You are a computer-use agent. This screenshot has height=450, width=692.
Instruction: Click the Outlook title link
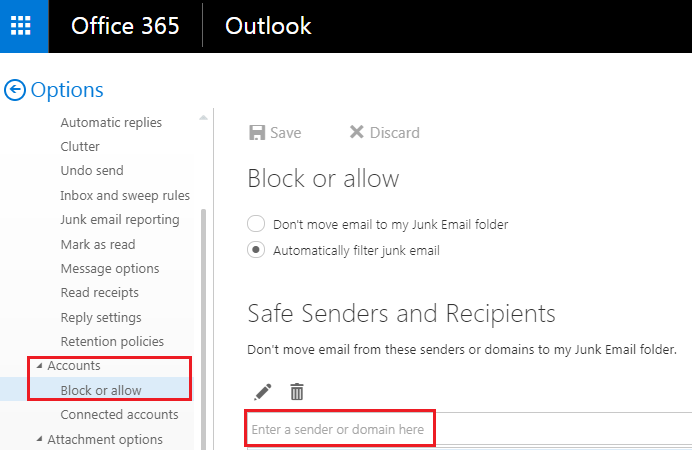(x=268, y=26)
